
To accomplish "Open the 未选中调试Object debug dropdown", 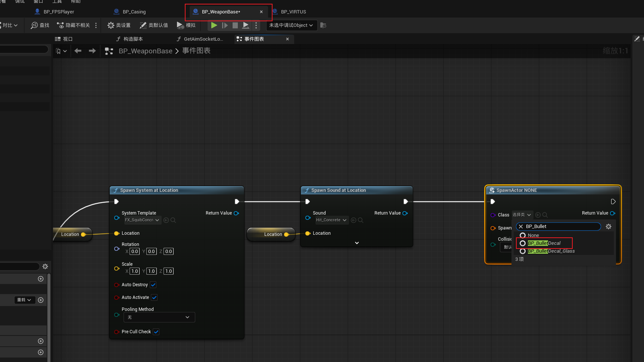I will point(291,25).
